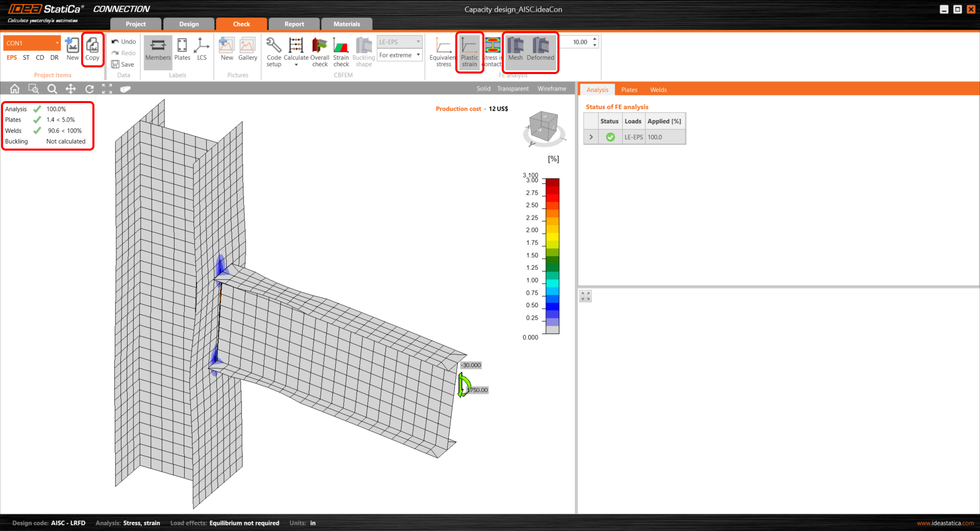Open the For extreme dropdown
The height and width of the screenshot is (531, 980).
click(400, 55)
